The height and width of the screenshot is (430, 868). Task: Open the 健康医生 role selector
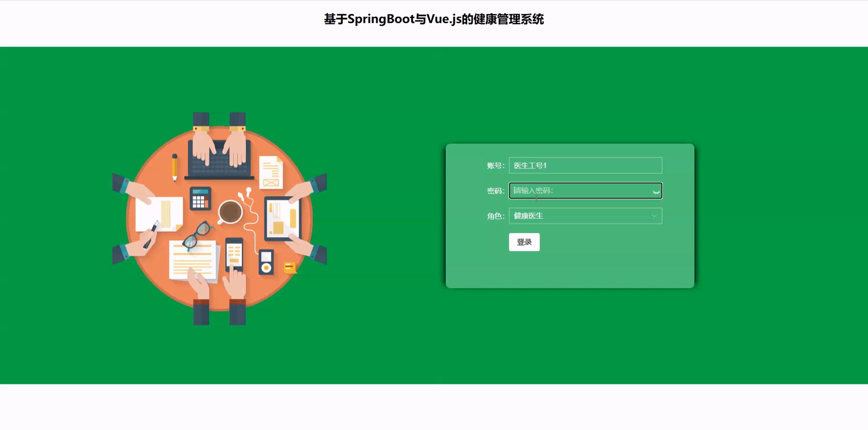tap(585, 216)
